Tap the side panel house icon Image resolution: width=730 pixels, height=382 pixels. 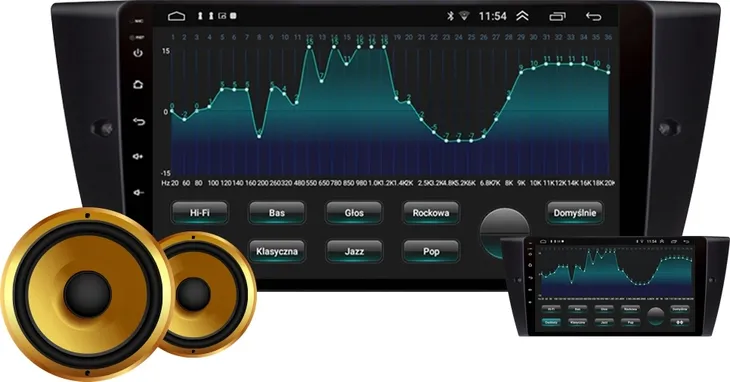tap(138, 85)
